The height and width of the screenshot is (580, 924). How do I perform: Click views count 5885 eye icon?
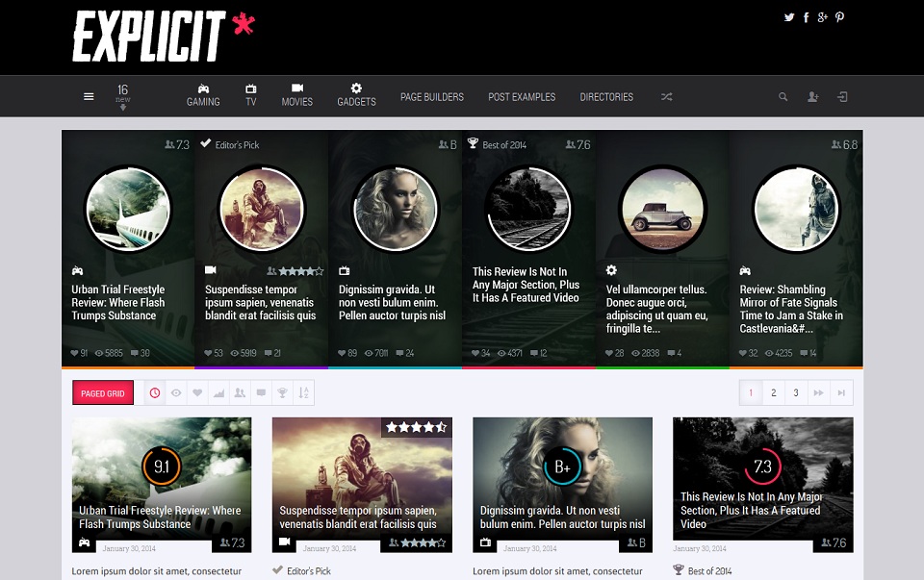pyautogui.click(x=109, y=353)
